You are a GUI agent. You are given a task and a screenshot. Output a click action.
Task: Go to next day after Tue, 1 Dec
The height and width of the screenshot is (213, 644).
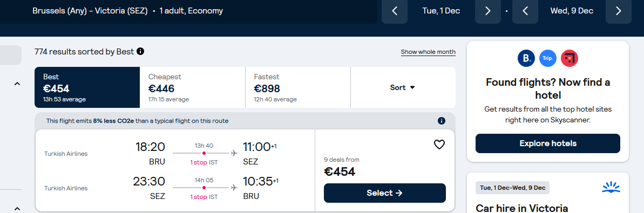pos(488,11)
